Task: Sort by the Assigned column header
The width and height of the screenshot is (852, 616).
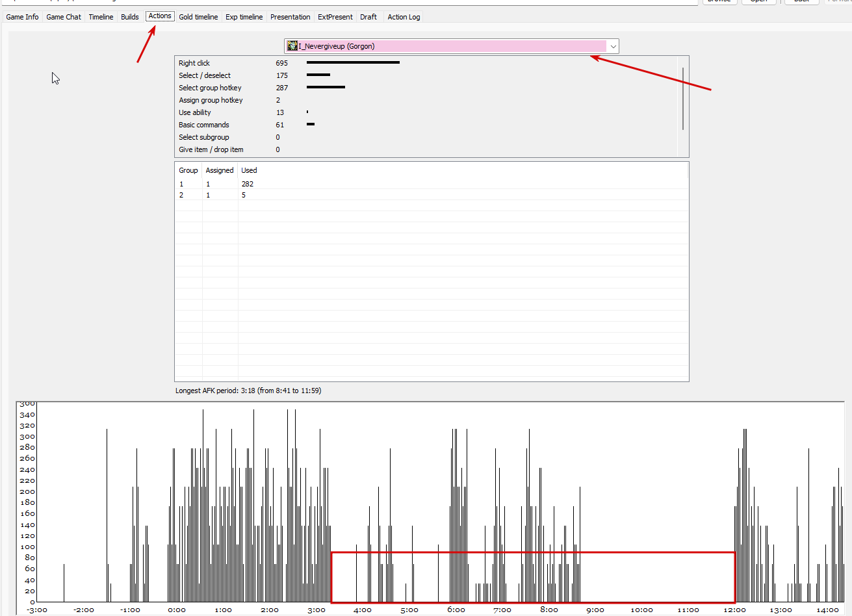Action: click(220, 170)
